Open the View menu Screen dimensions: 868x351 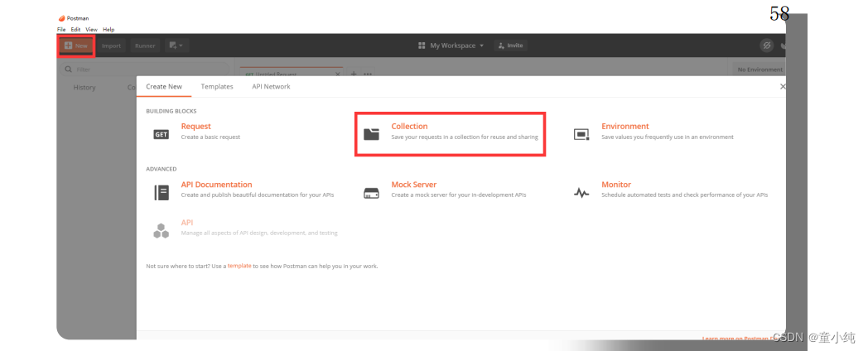click(x=91, y=29)
